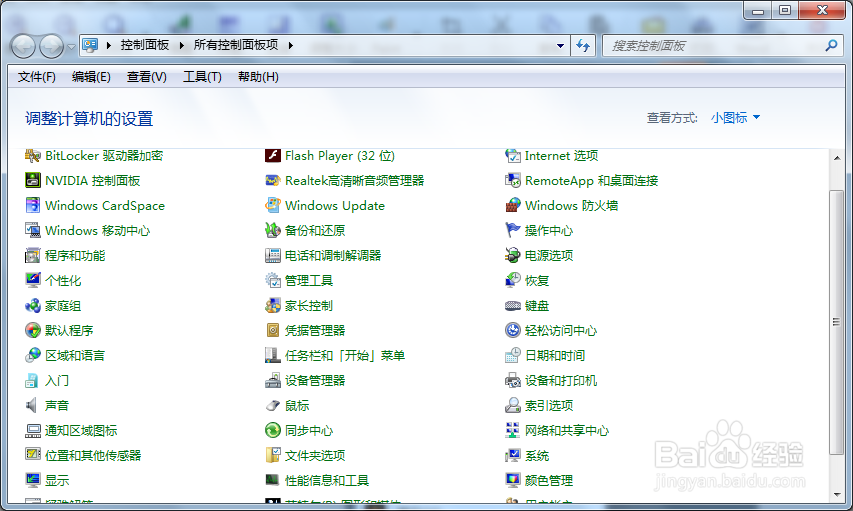Open the 操作中心 link

point(548,230)
